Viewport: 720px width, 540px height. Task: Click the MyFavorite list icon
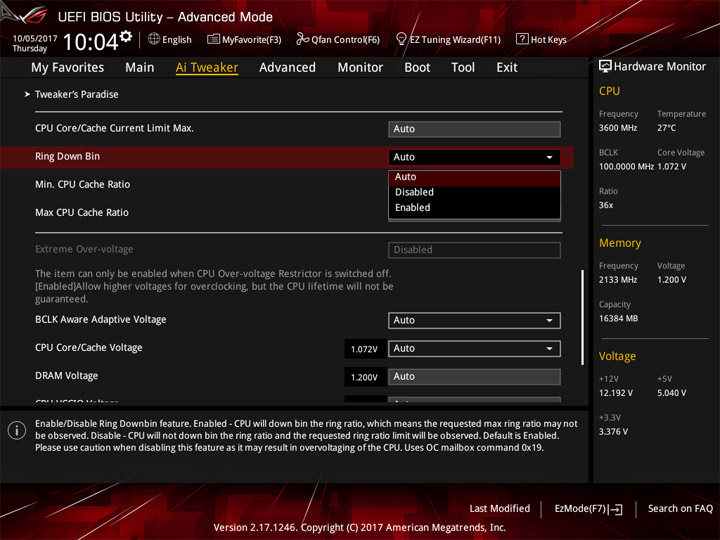pyautogui.click(x=213, y=39)
